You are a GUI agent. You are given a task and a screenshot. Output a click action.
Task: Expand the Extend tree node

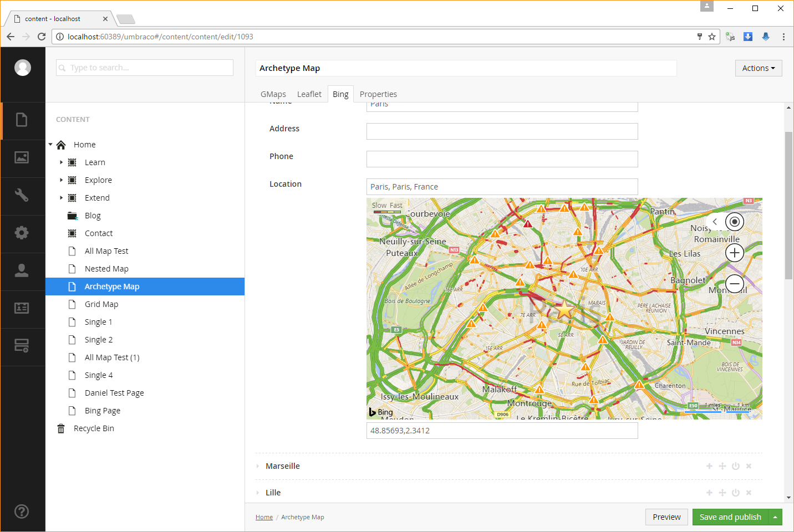[x=61, y=198]
